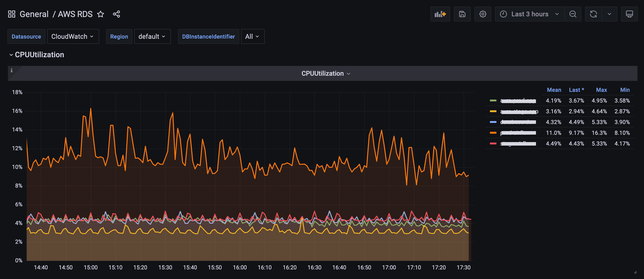Refresh the dashboard

(593, 14)
